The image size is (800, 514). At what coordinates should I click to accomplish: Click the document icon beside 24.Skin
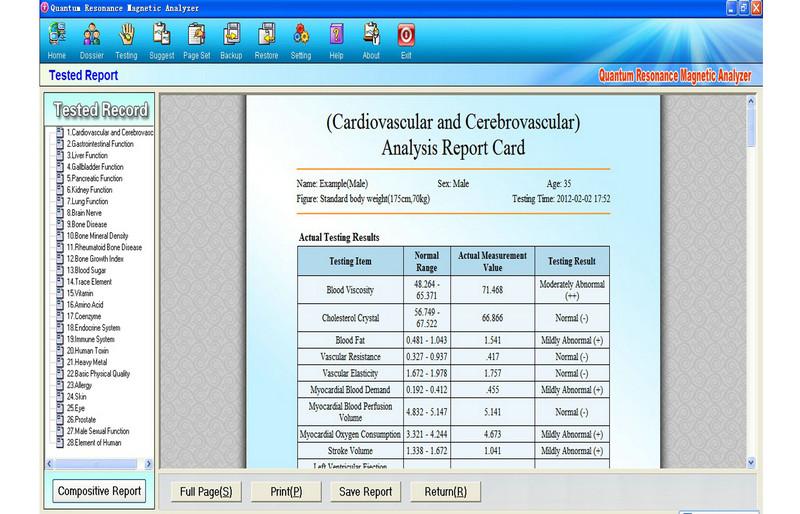[x=60, y=397]
